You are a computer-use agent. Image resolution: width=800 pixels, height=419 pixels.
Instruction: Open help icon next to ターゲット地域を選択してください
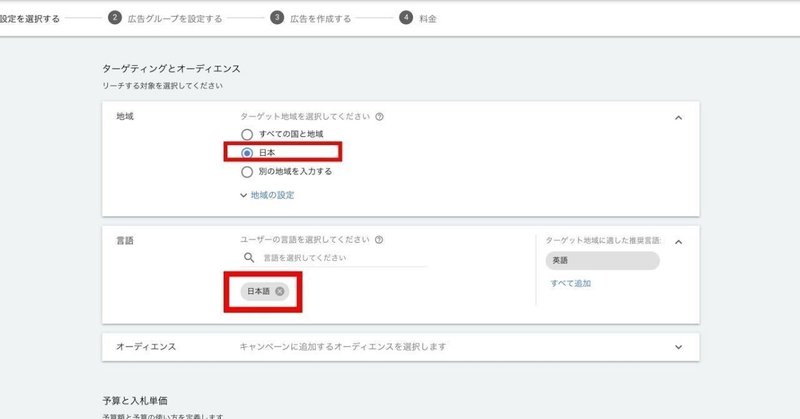point(379,116)
